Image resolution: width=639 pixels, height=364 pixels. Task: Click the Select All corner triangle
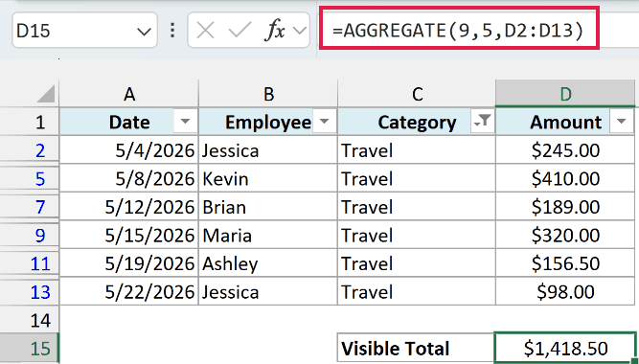45,94
